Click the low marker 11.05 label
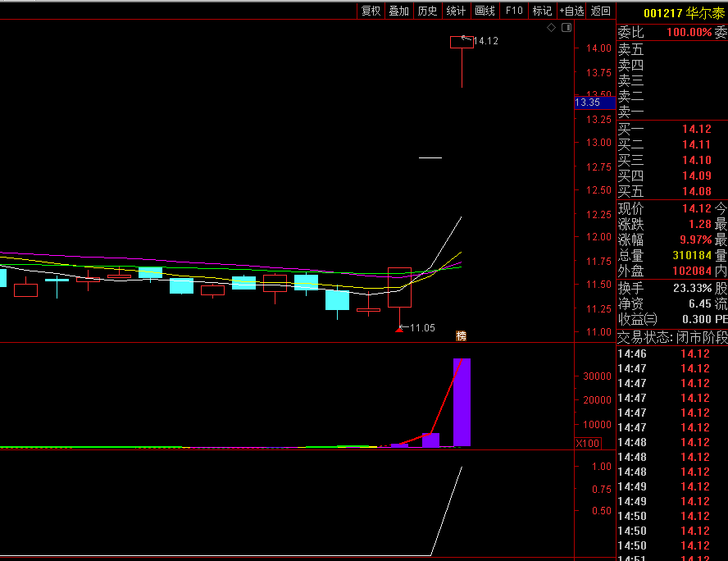The image size is (728, 561). pyautogui.click(x=422, y=328)
